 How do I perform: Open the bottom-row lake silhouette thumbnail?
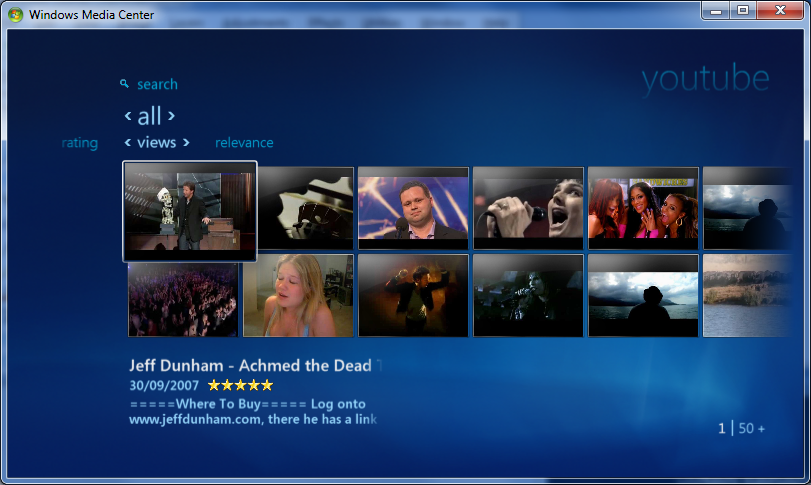click(643, 295)
